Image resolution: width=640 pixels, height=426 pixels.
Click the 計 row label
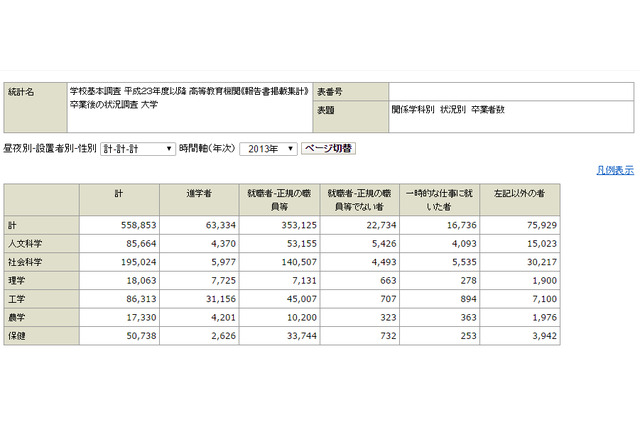(x=42, y=225)
